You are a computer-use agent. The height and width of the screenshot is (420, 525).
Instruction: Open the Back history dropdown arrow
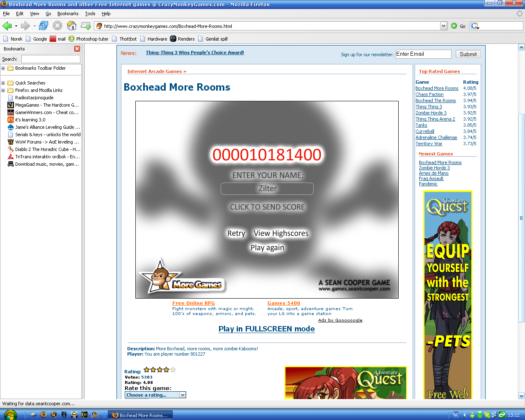click(x=16, y=26)
